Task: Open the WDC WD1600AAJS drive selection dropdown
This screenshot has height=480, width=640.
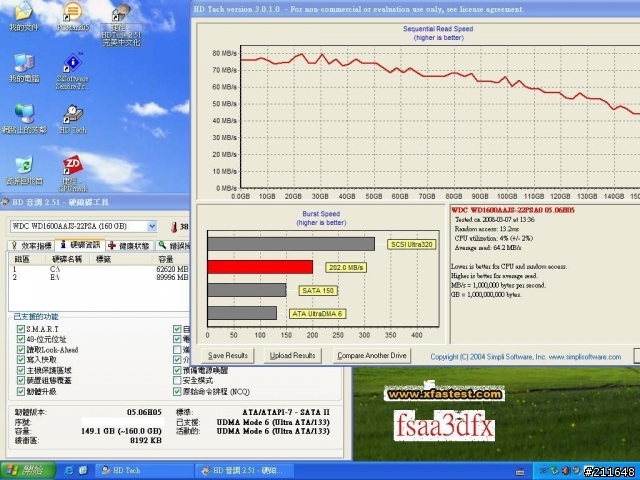Action: (x=152, y=226)
